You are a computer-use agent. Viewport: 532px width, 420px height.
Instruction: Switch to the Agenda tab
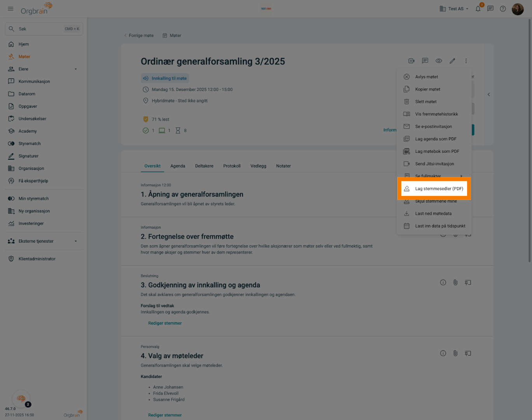click(x=178, y=166)
